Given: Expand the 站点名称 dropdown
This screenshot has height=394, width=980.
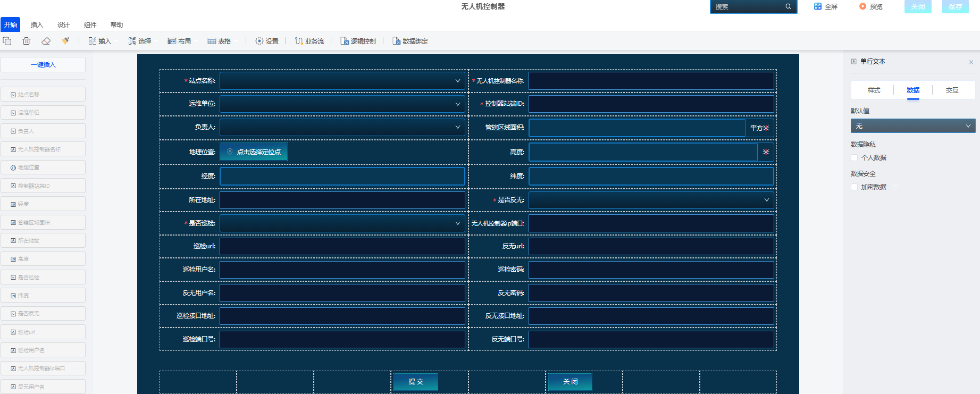Looking at the screenshot, I should coord(342,81).
